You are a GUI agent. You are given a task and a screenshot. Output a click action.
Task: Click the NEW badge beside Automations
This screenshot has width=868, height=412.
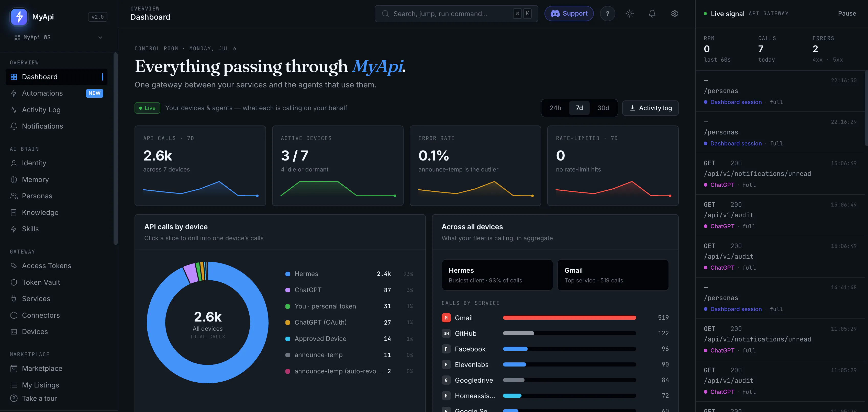click(95, 93)
